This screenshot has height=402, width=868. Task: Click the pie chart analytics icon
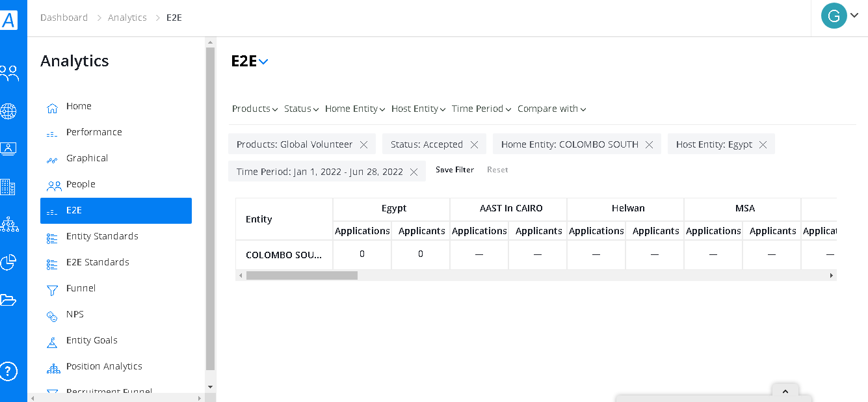click(8, 262)
